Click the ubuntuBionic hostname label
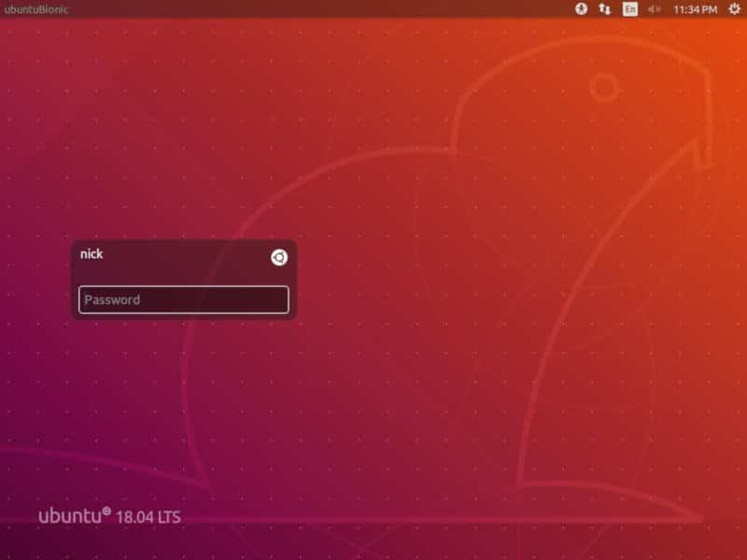The height and width of the screenshot is (560, 747). point(35,10)
